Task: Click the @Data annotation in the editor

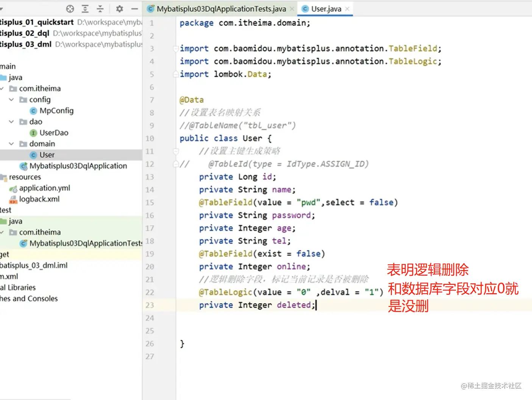Action: pos(192,100)
